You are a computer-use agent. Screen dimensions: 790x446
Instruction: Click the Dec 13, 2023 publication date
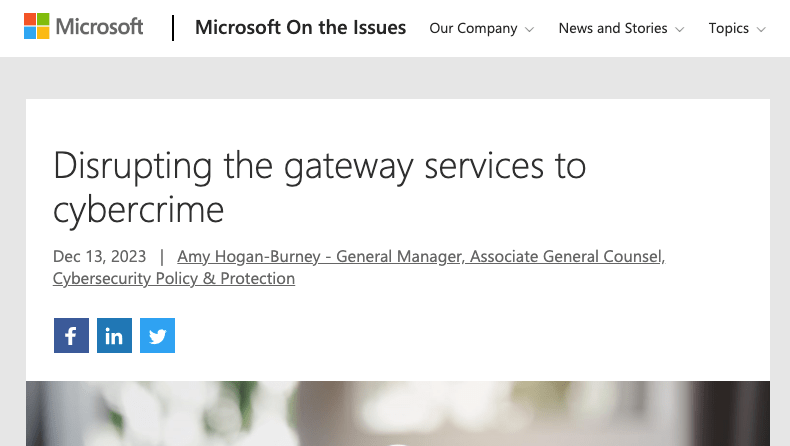[99, 256]
